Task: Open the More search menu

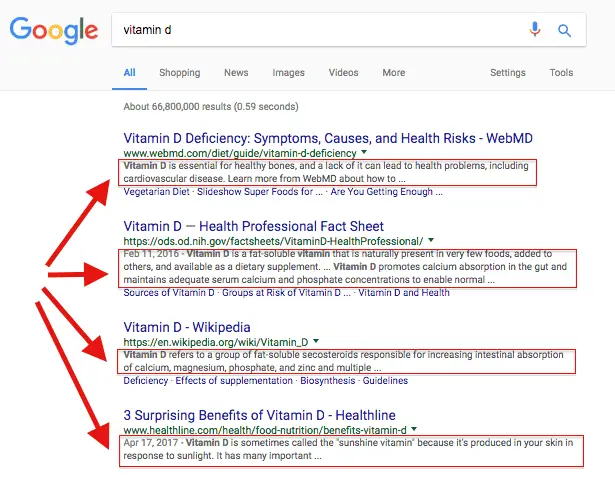Action: click(394, 73)
